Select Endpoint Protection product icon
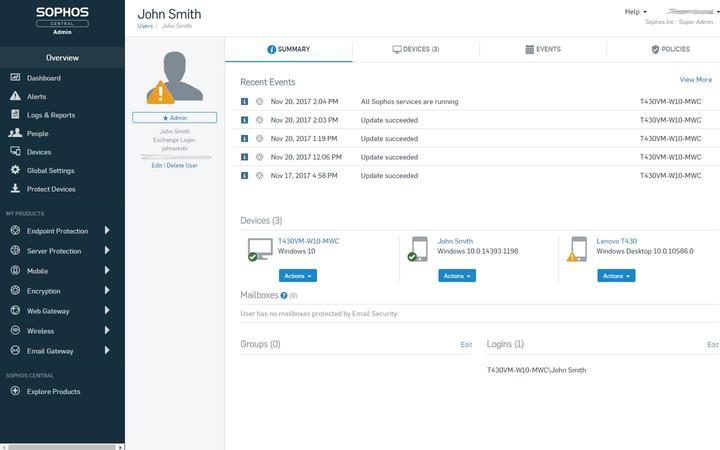The height and width of the screenshot is (450, 720). pyautogui.click(x=15, y=231)
